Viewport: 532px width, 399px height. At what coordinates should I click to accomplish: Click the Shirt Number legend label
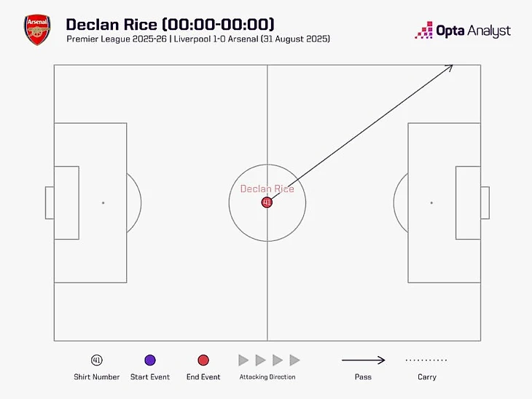97,377
